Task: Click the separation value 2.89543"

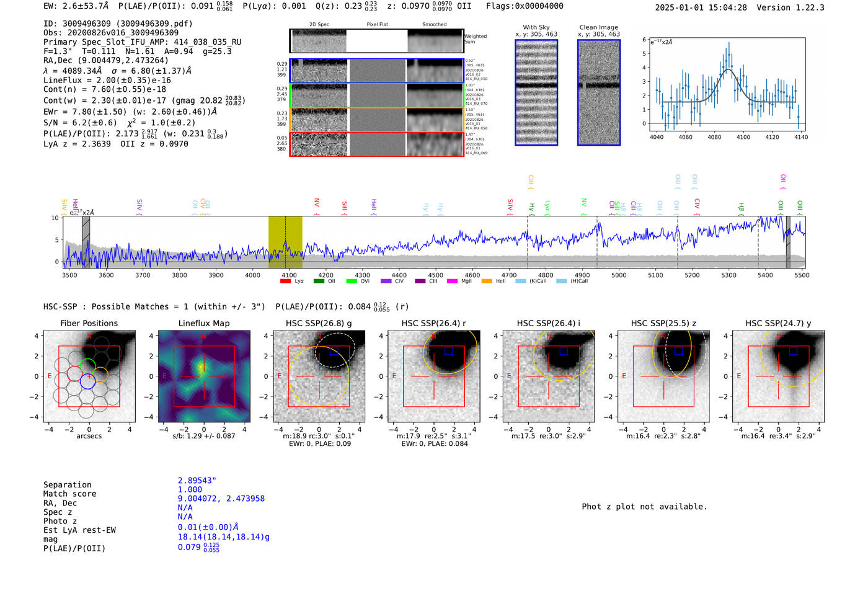Action: (197, 481)
